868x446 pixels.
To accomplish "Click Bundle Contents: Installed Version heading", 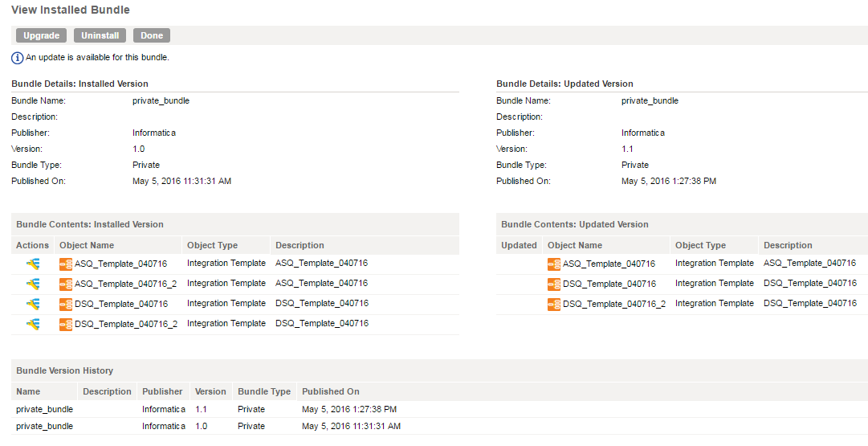I will tap(90, 224).
